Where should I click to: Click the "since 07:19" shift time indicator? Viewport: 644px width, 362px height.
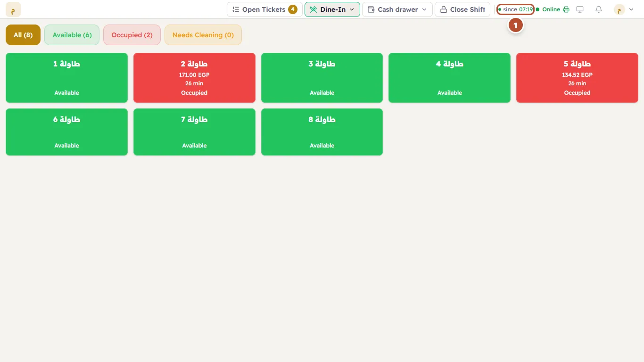click(516, 9)
